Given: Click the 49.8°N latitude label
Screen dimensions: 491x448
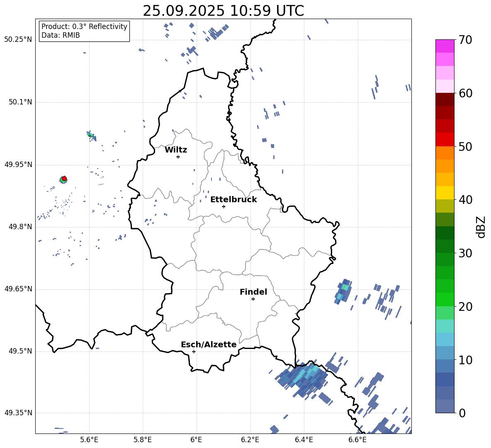Looking at the screenshot, I should [x=20, y=227].
